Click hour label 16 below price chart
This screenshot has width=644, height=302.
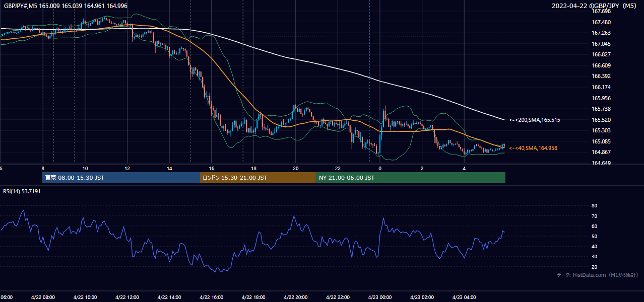click(212, 168)
